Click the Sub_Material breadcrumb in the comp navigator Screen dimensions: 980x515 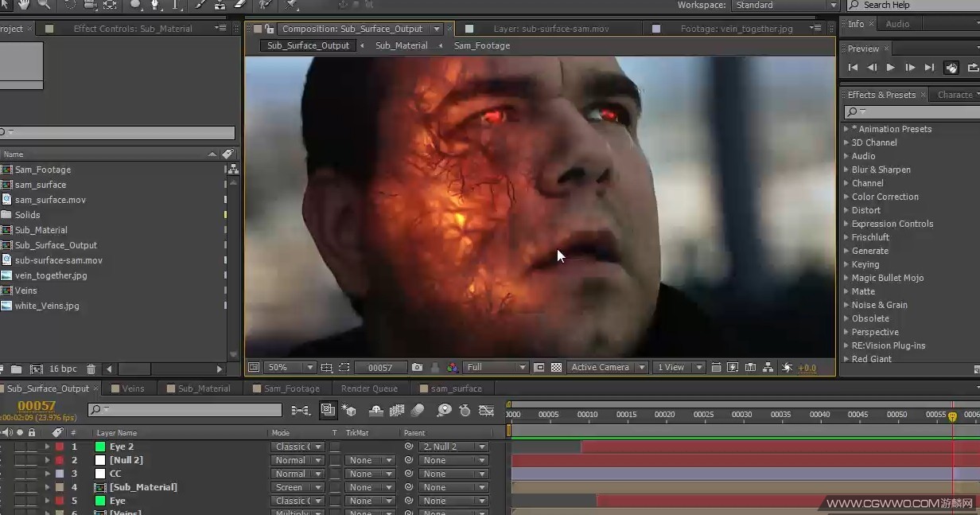(401, 45)
